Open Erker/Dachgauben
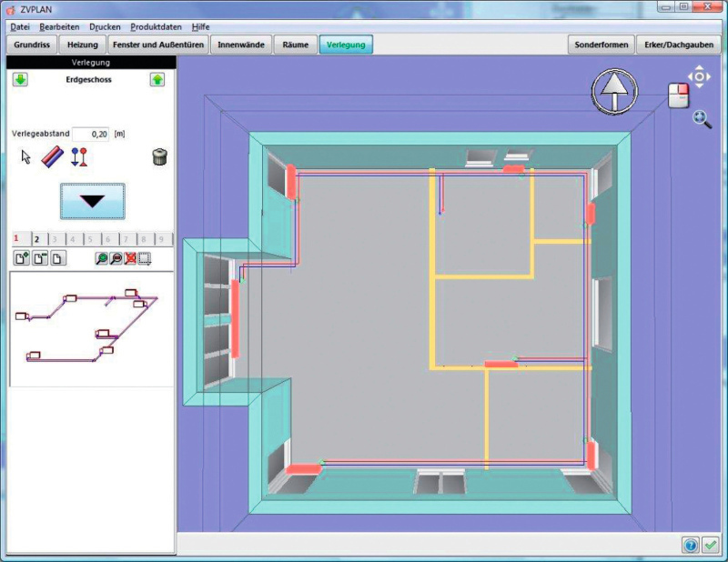Screen dimensions: 728x562 (679, 45)
